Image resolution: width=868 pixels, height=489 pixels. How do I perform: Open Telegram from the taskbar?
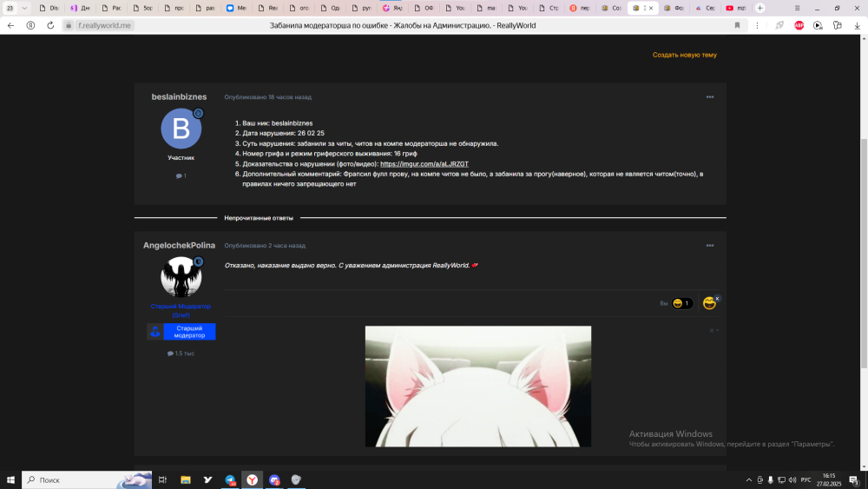[x=230, y=479]
